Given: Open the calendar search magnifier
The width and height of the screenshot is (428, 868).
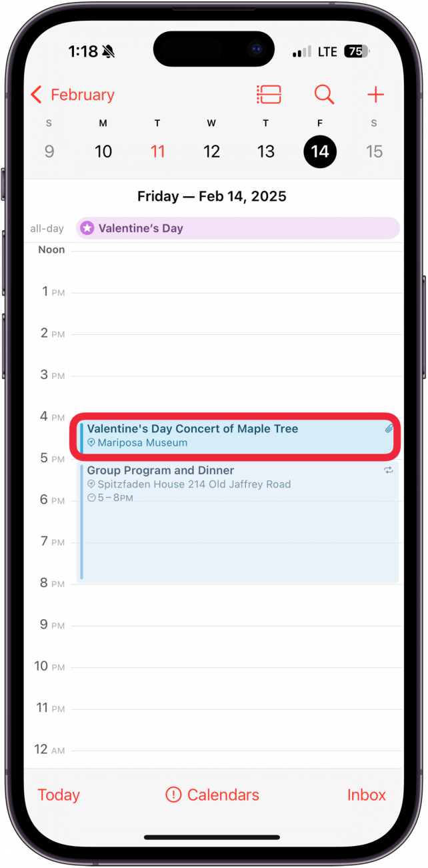Looking at the screenshot, I should [324, 95].
